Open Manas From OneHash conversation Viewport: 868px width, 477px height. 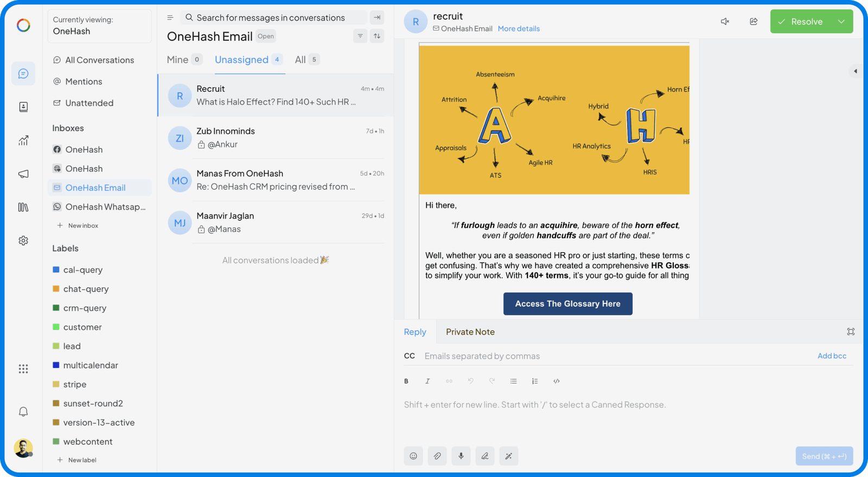276,180
